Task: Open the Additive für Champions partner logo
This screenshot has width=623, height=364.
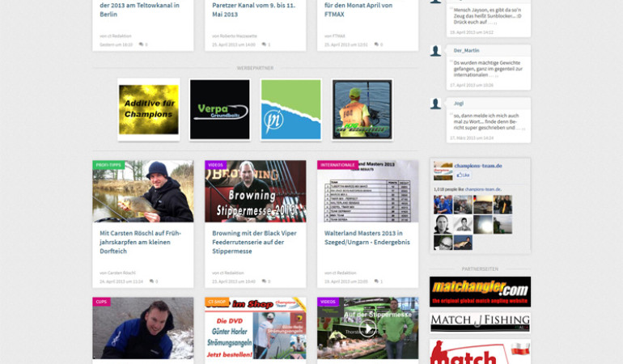Action: click(148, 109)
